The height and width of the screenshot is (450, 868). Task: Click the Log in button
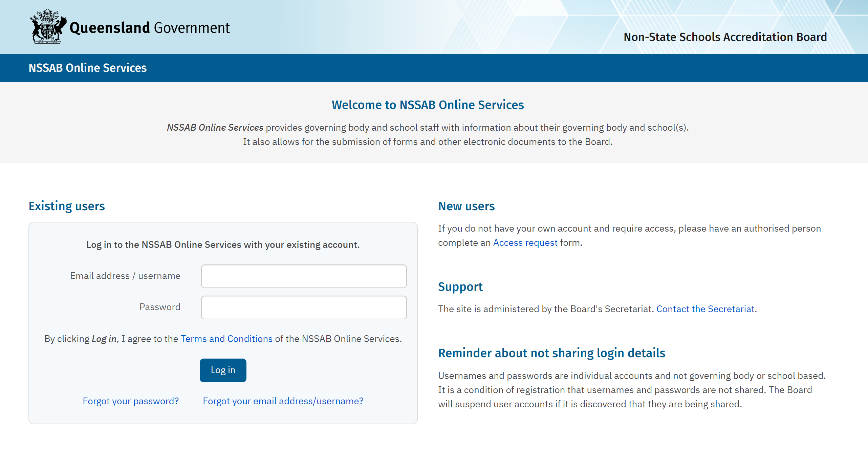[223, 370]
